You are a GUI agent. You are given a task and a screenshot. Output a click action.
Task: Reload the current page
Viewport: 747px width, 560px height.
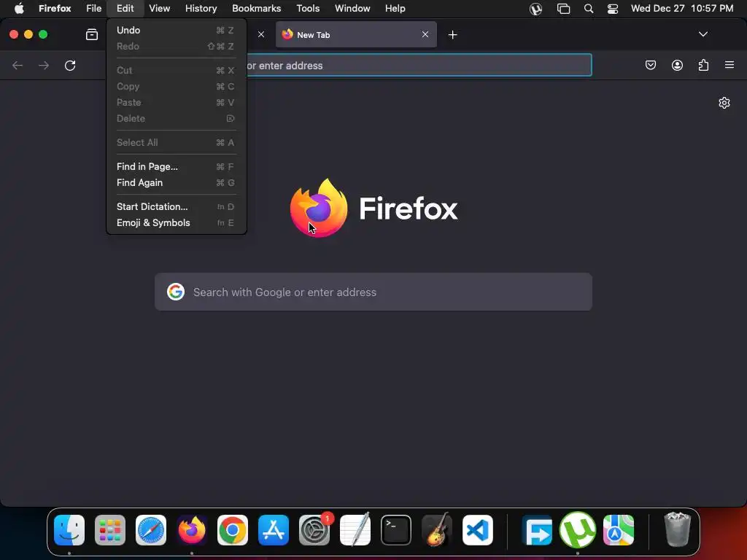(x=70, y=65)
